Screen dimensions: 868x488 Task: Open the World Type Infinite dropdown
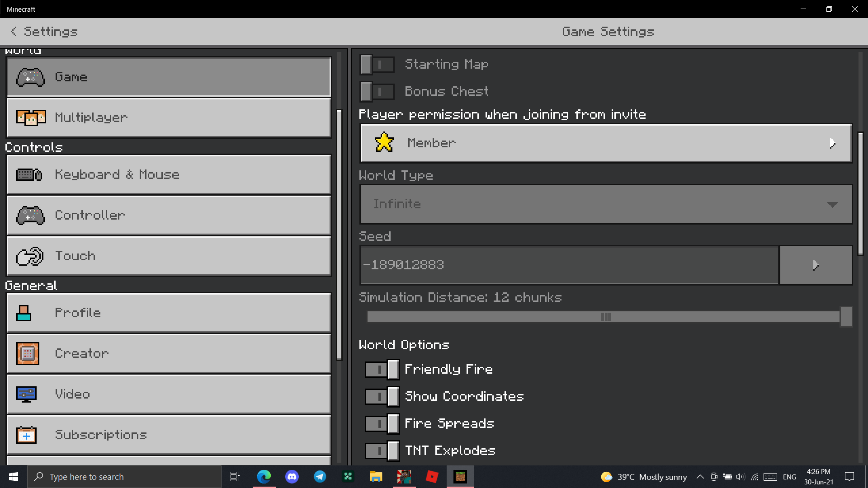coord(606,204)
